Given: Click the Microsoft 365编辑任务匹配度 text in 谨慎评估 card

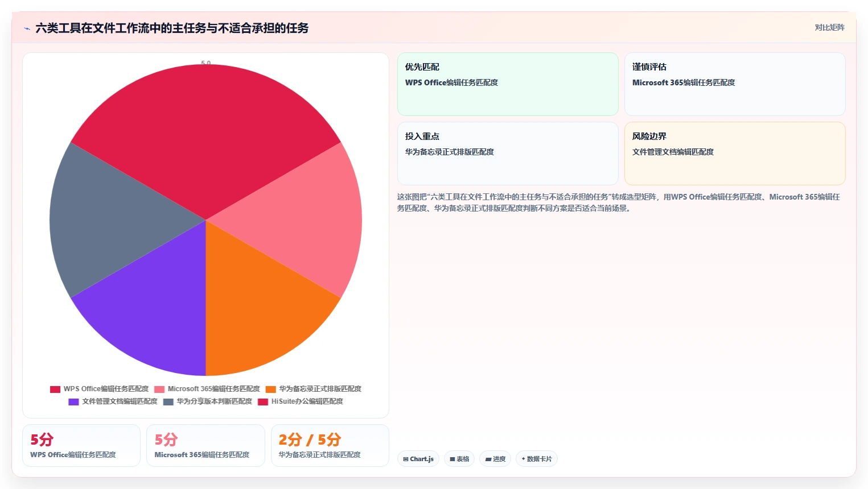Looking at the screenshot, I should tap(684, 82).
